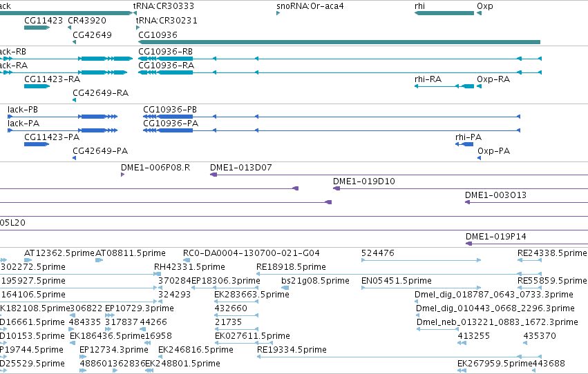This screenshot has height=374, width=588.
Task: Click the rhi gene feature bar
Action: (444, 13)
